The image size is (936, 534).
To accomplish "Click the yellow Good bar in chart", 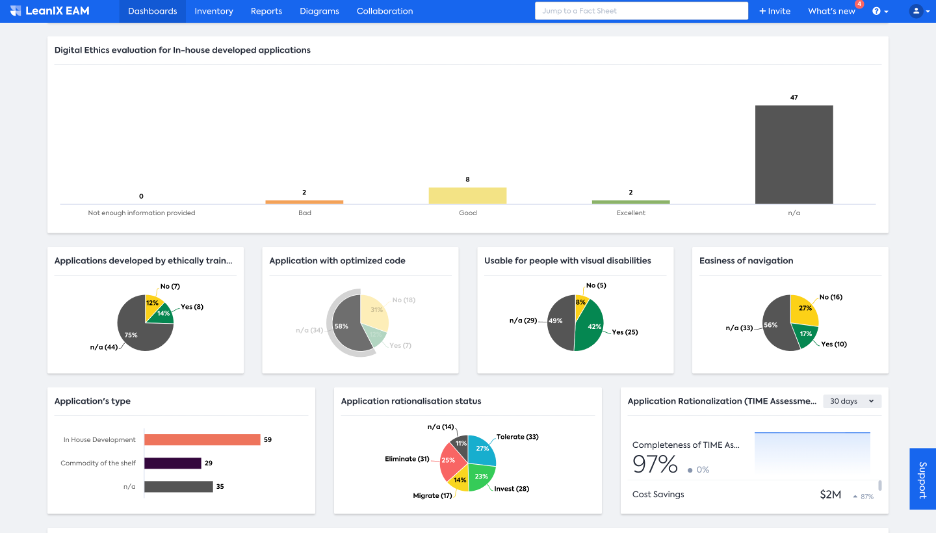I will click(x=467, y=196).
